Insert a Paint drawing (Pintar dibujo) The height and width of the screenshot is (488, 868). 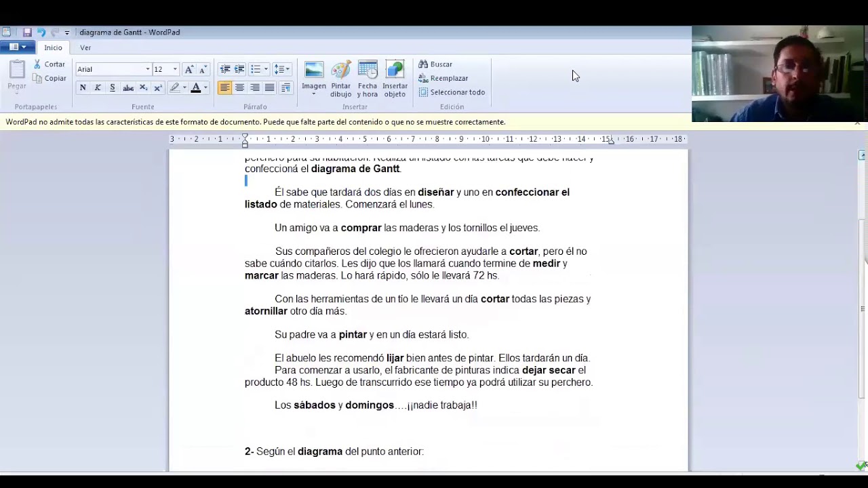click(x=340, y=79)
